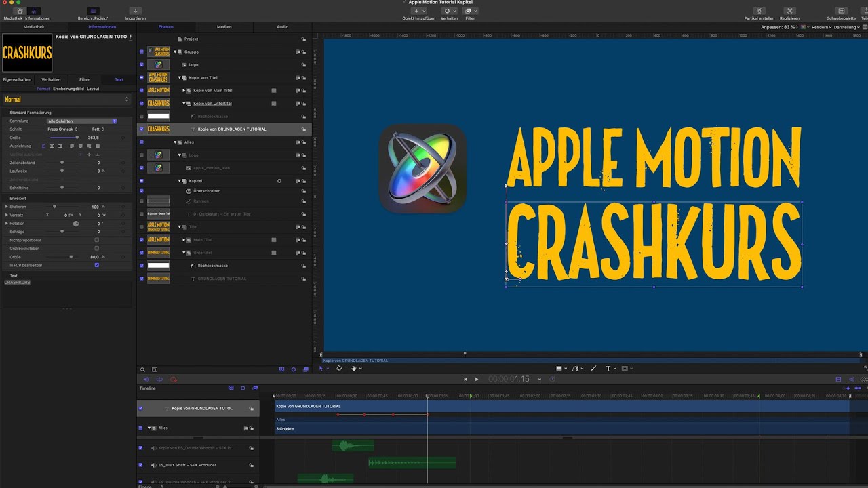
Task: Switch to the Medien tab
Action: (224, 27)
